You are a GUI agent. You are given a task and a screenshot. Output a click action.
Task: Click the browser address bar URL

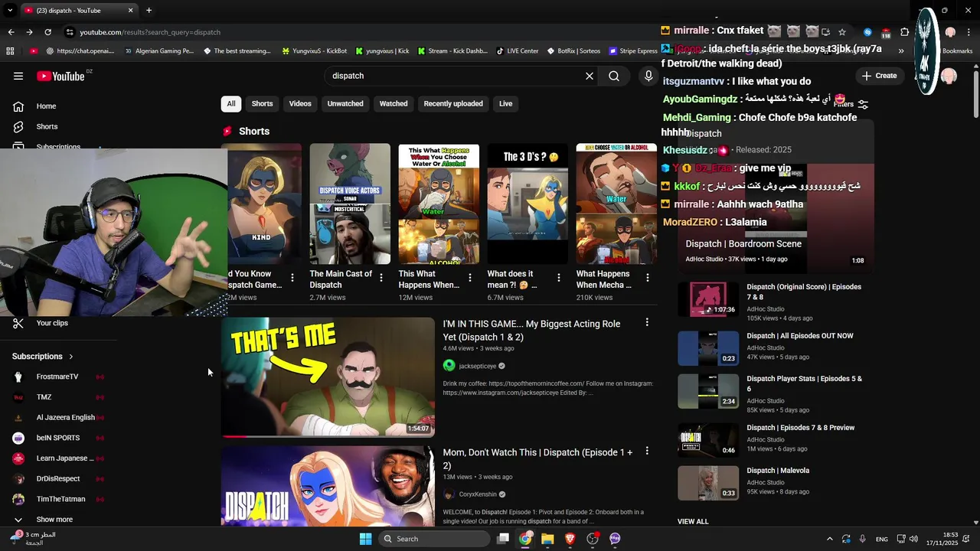tap(150, 32)
